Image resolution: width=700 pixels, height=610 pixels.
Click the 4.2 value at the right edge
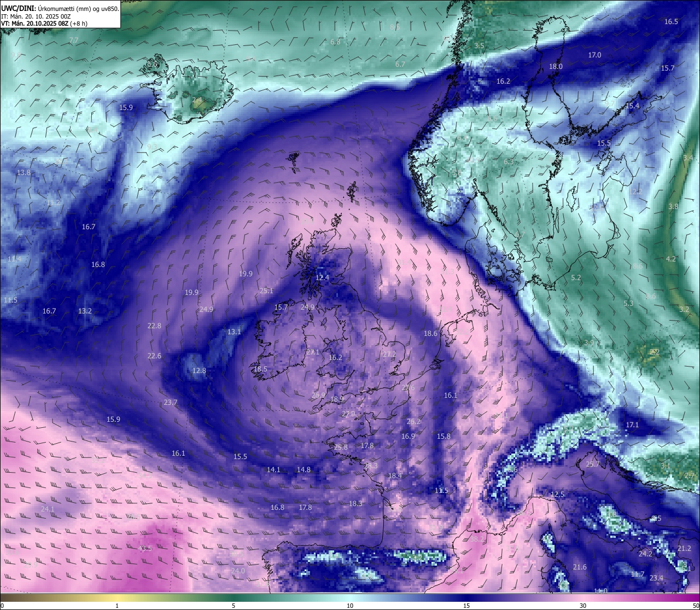coord(671,259)
